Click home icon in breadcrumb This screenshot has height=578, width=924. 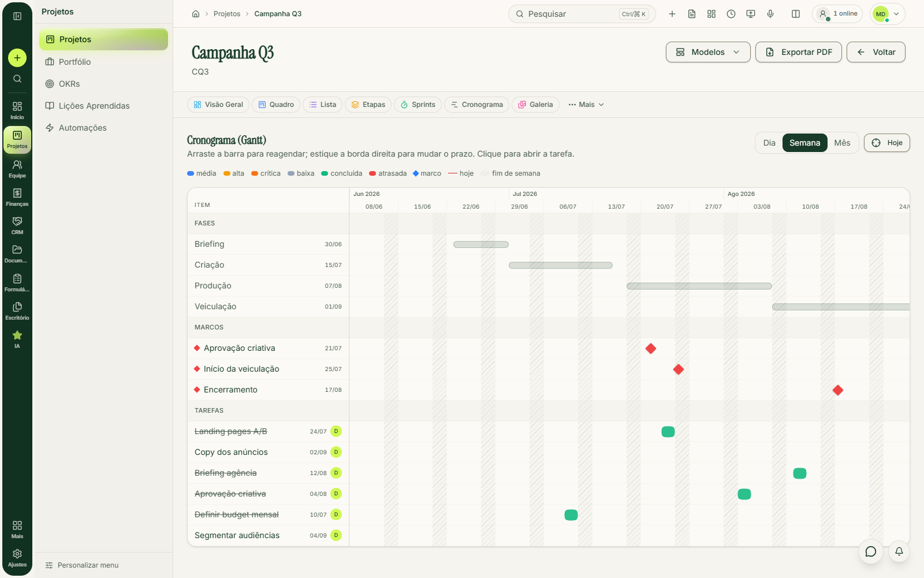(196, 14)
